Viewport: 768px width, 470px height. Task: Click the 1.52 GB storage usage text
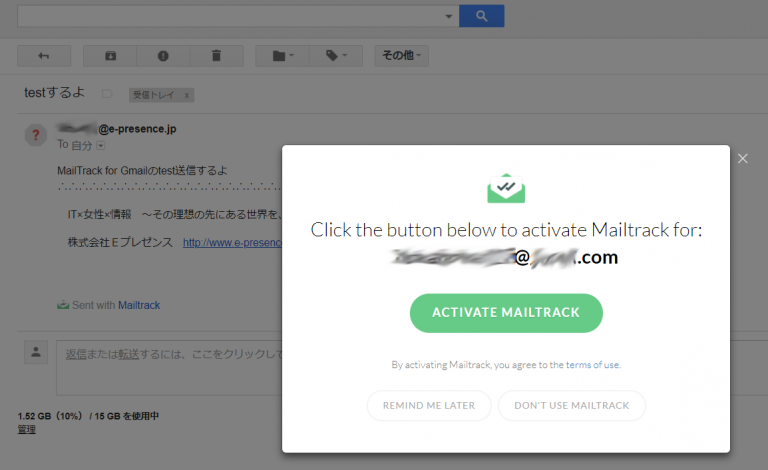[88, 416]
